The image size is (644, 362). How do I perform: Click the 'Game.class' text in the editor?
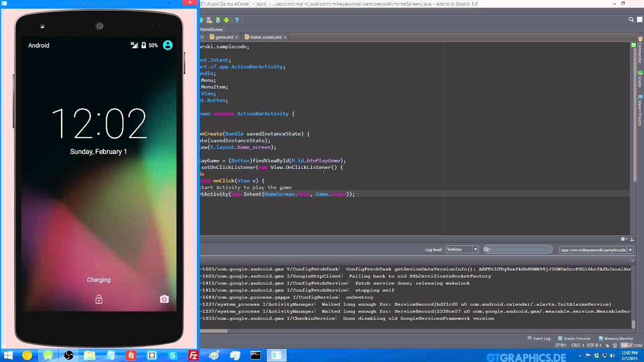[x=331, y=194]
